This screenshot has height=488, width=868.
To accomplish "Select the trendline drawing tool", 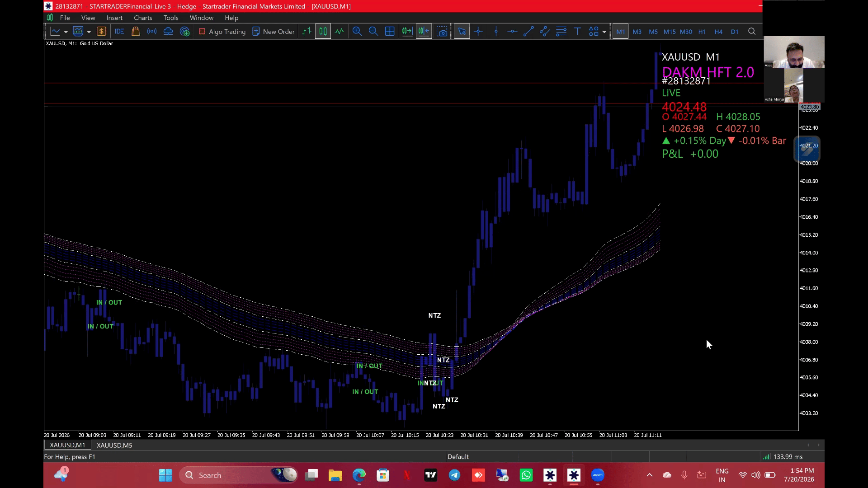I will 528,32.
